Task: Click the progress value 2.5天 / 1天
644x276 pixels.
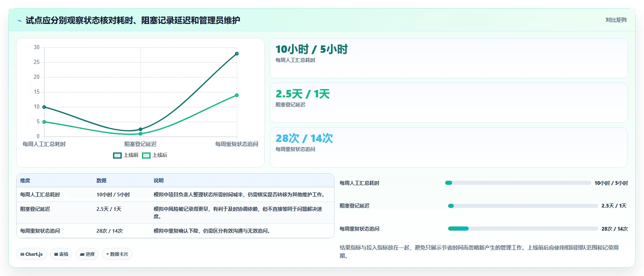Action: (x=614, y=206)
